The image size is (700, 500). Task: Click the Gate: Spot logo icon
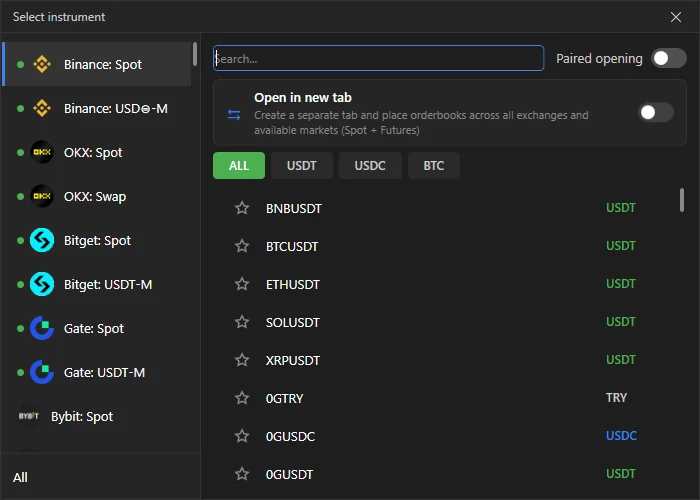click(42, 329)
